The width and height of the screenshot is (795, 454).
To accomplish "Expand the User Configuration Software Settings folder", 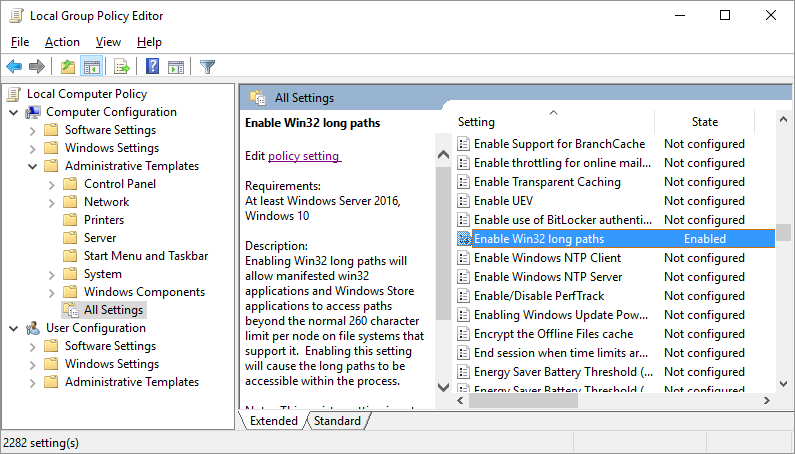I will click(32, 346).
